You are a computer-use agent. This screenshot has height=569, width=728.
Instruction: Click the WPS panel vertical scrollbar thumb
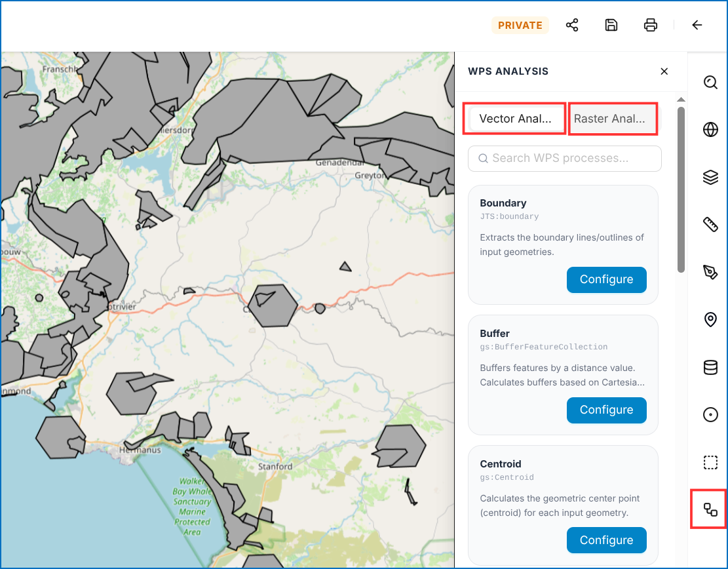coord(681,189)
